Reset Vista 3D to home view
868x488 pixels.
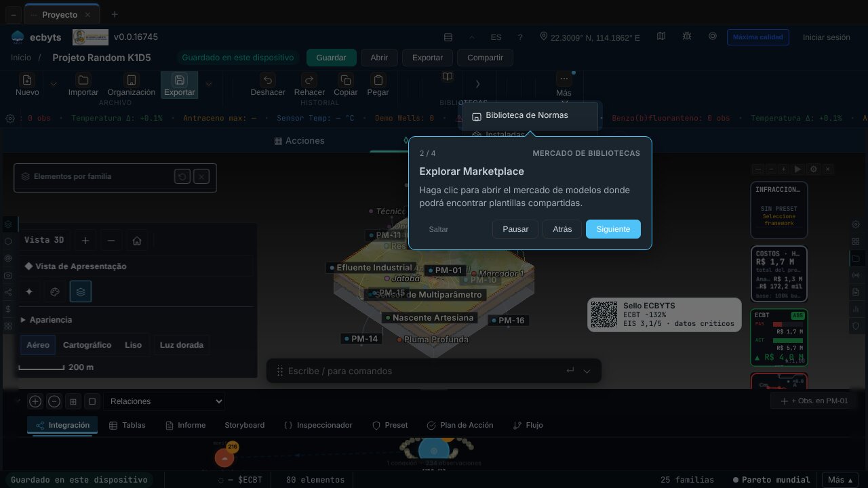(137, 241)
